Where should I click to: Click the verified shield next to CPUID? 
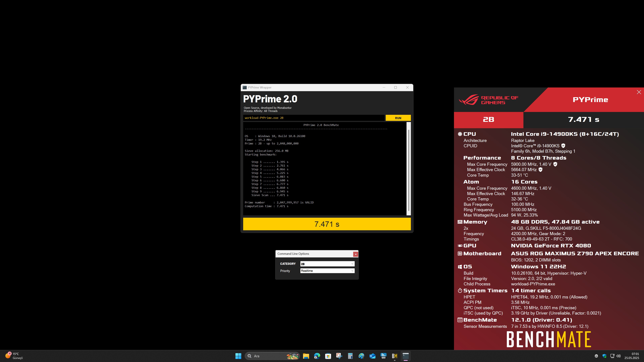tap(563, 146)
